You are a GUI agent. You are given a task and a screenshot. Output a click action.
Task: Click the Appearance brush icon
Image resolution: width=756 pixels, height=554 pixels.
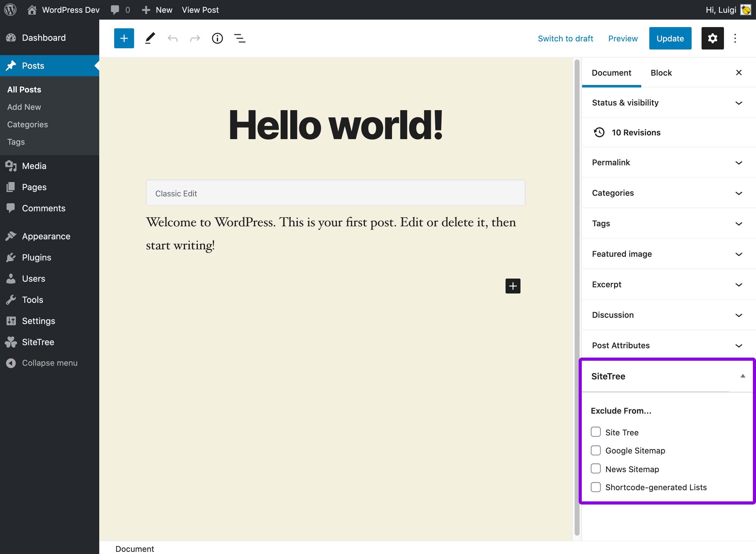11,236
